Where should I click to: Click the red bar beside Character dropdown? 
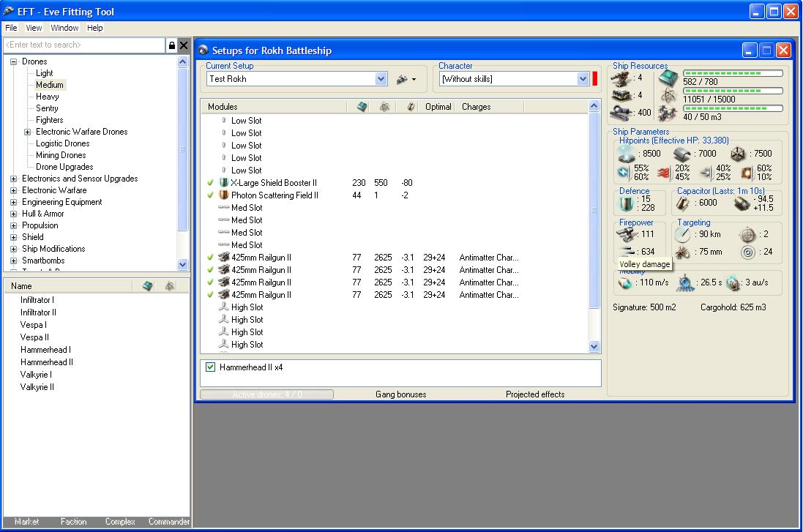pyautogui.click(x=595, y=79)
